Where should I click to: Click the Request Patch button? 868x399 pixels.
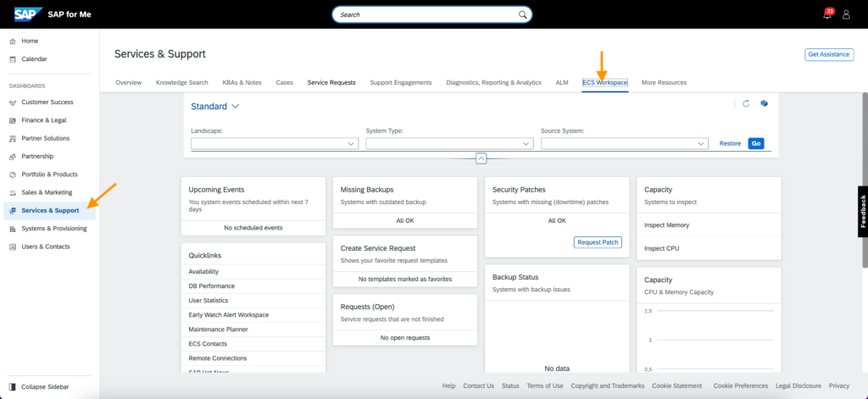tap(598, 242)
